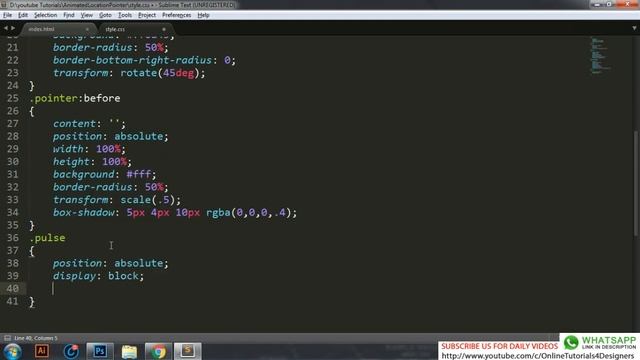Click position: absolute on line 28
640x360 pixels.
[111, 136]
